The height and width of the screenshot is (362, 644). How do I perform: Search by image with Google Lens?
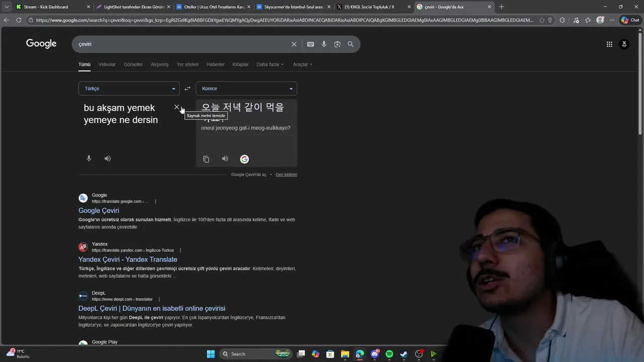(x=337, y=44)
